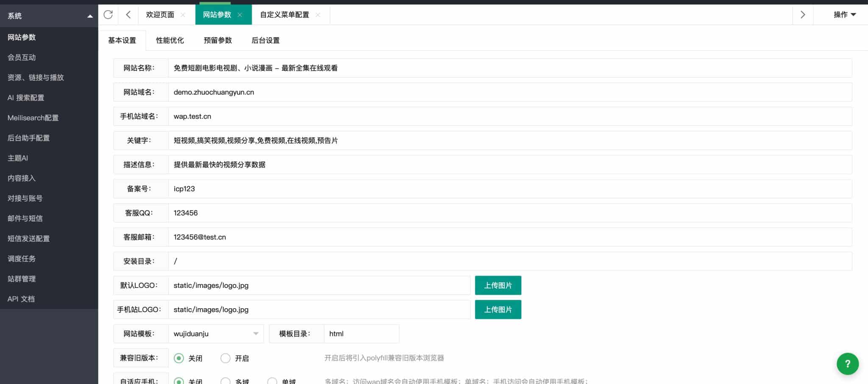Open the 欢迎页面 page tab
Viewport: 868px width, 384px height.
click(160, 15)
